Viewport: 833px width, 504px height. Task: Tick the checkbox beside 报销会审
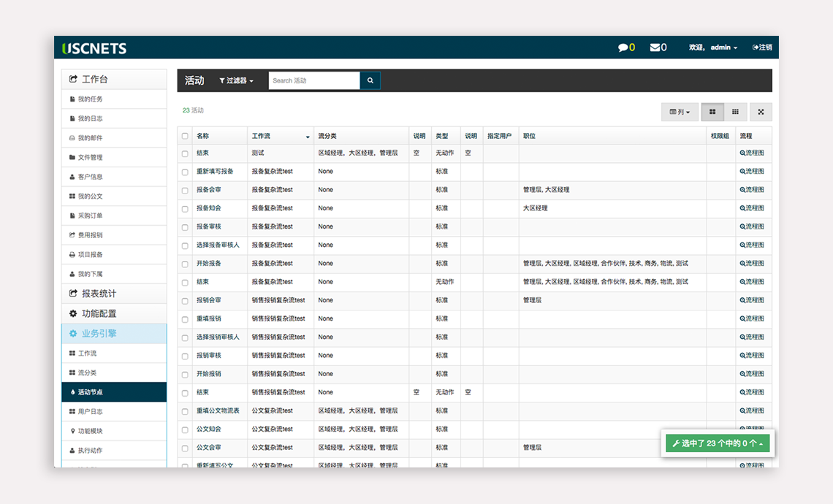185,300
